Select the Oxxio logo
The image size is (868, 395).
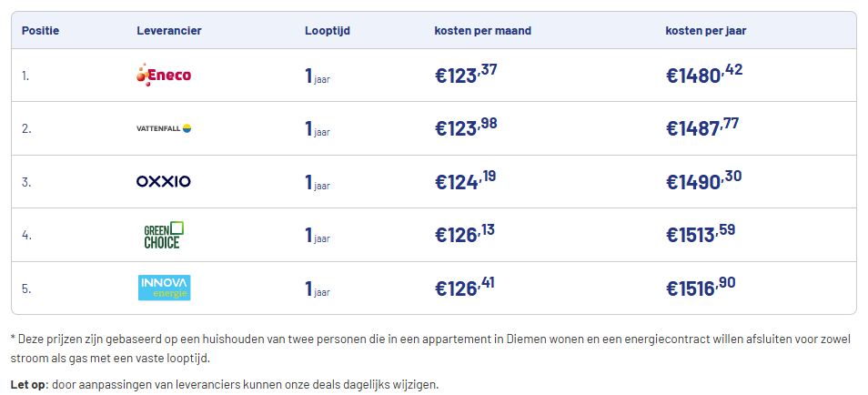coord(164,181)
